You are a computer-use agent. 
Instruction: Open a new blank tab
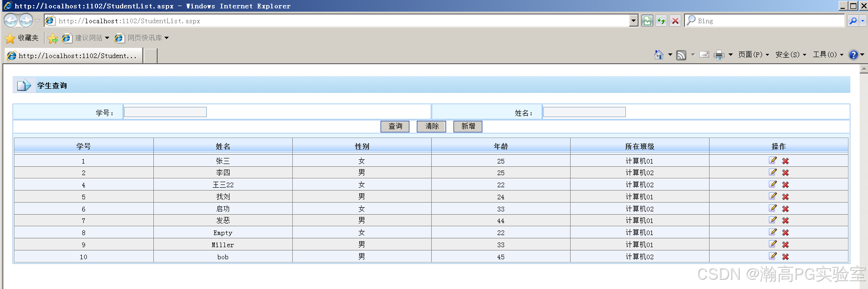(x=150, y=56)
